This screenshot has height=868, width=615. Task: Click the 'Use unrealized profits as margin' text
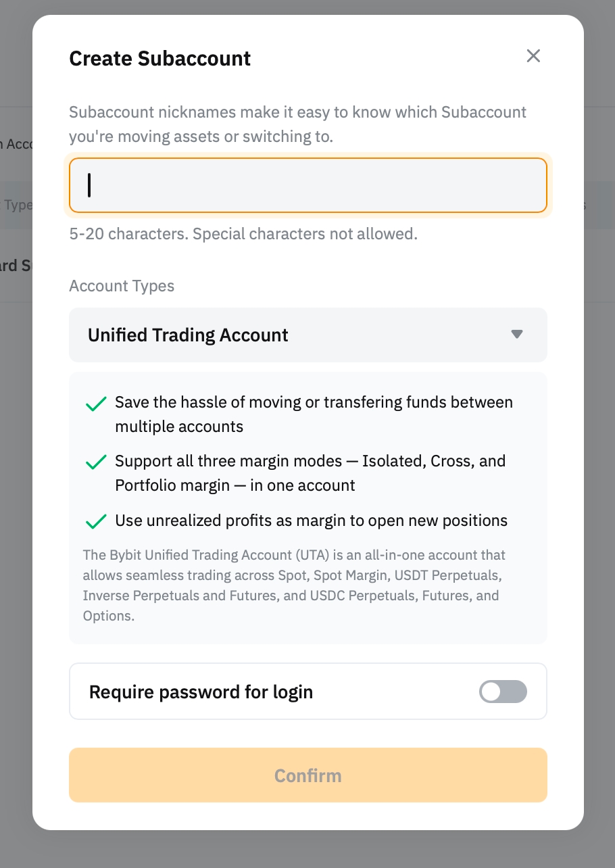311,521
